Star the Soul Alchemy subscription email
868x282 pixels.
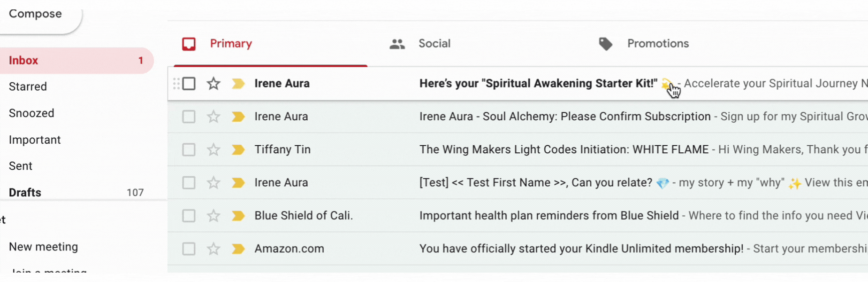pos(213,117)
